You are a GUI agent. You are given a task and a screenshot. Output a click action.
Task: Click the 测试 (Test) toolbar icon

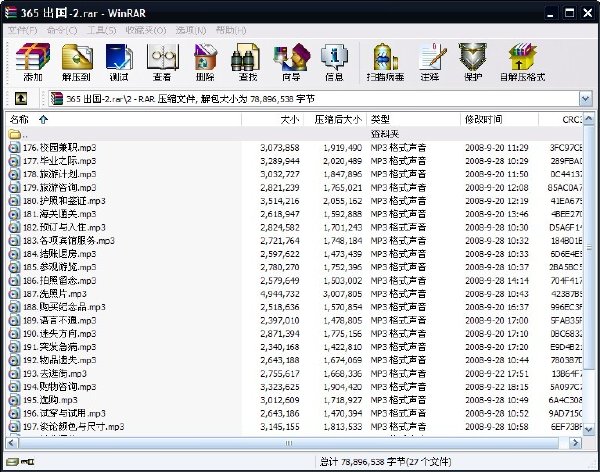point(119,57)
